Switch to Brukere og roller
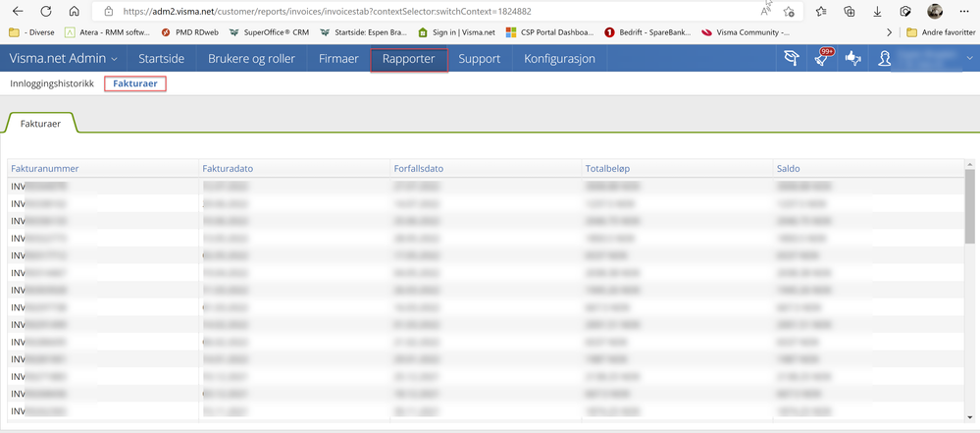980x433 pixels. [252, 59]
